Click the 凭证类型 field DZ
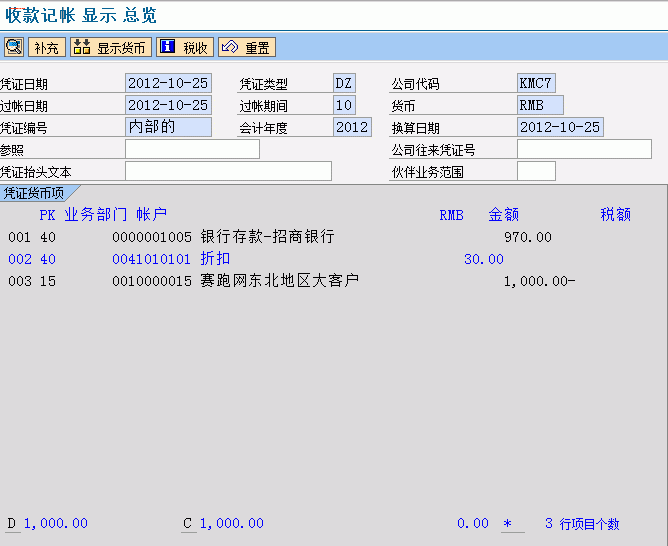The height and width of the screenshot is (546, 668). [x=344, y=83]
